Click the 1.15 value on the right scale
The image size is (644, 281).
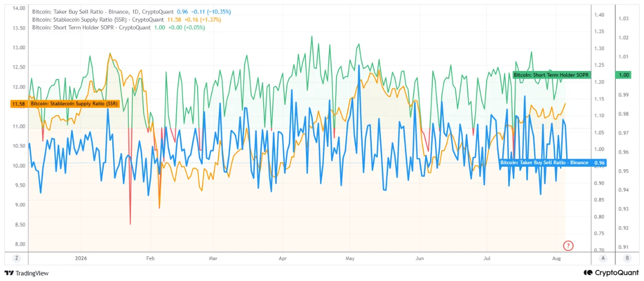pos(599,99)
